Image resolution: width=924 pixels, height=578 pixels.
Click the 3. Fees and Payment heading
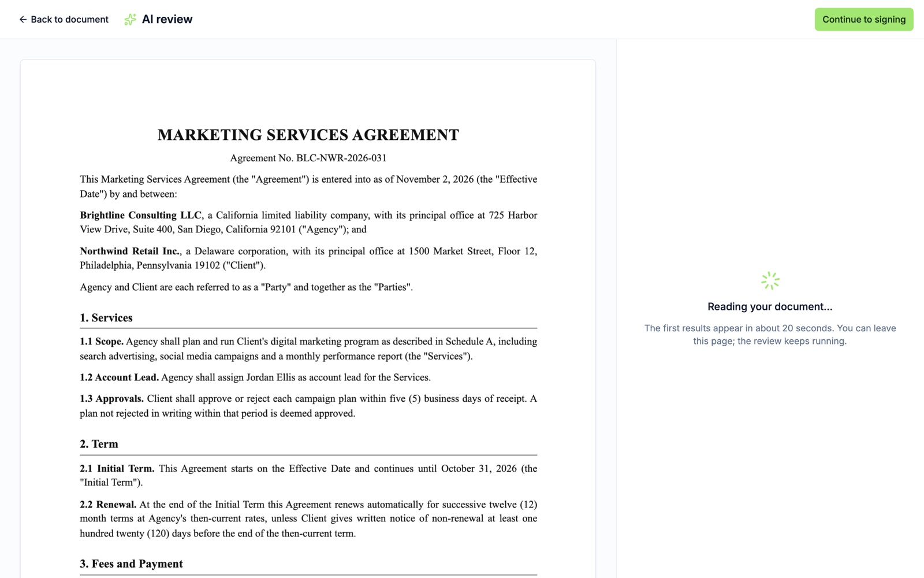(131, 564)
